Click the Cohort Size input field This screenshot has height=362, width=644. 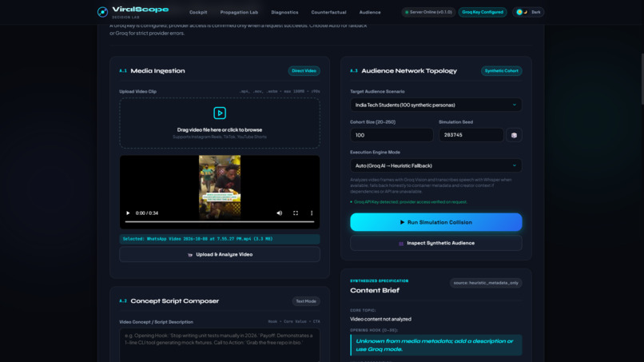click(392, 135)
